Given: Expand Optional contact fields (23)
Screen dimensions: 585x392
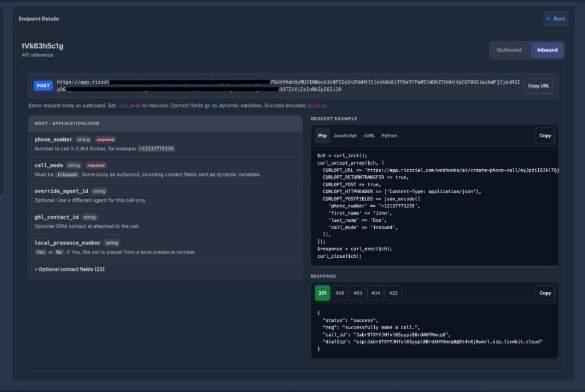Looking at the screenshot, I should point(70,269).
